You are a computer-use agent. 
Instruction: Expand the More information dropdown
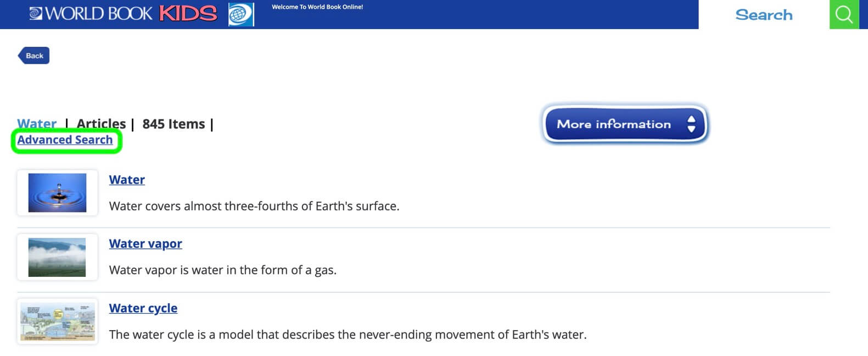625,124
